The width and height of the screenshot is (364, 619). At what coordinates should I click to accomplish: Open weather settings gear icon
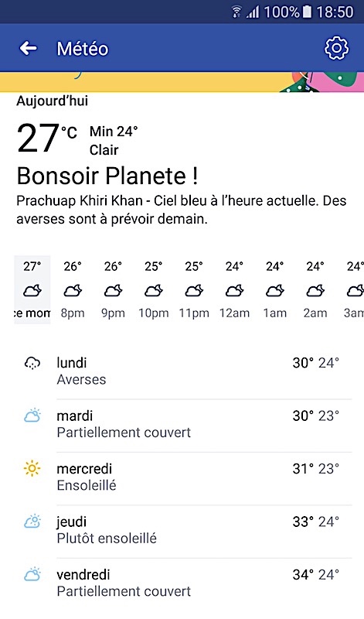click(336, 48)
